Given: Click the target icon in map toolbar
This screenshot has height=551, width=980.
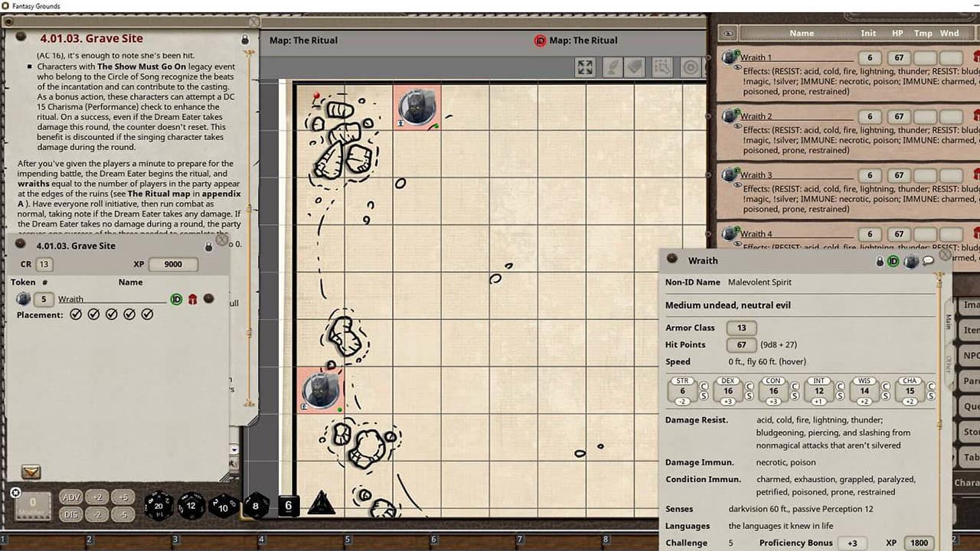Looking at the screenshot, I should pyautogui.click(x=691, y=67).
